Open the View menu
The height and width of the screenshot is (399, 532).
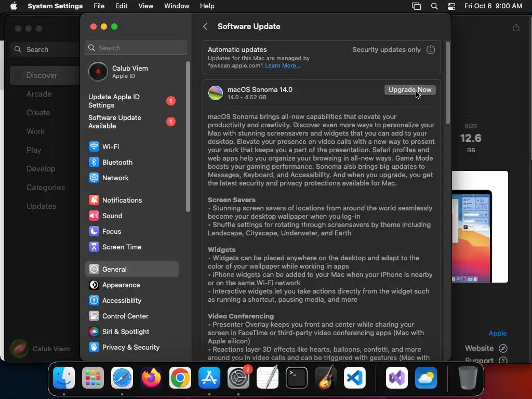click(x=145, y=6)
